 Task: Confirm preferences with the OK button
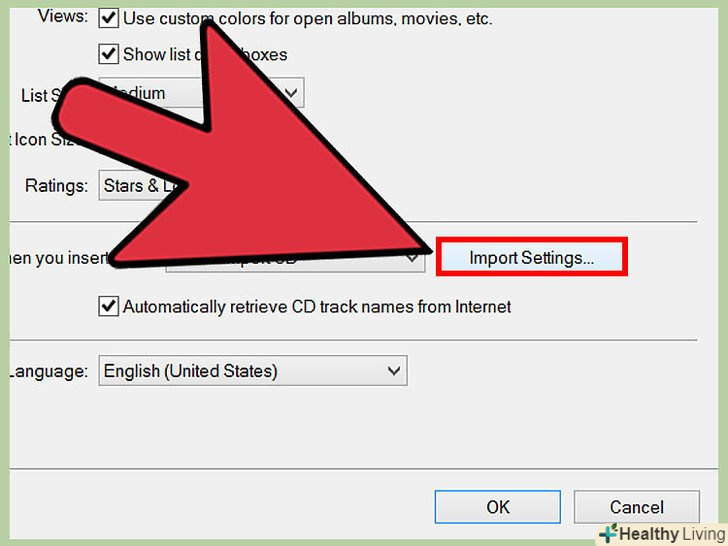498,507
